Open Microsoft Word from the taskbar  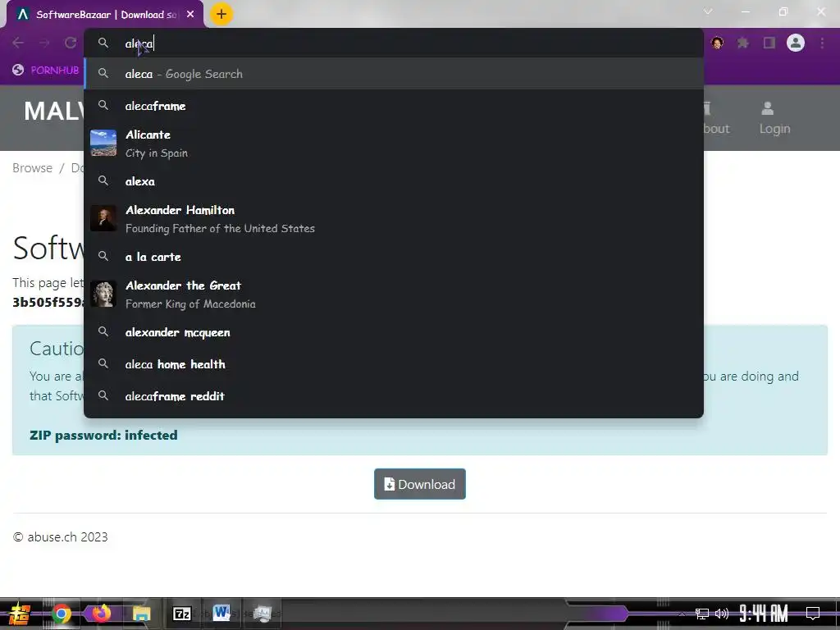click(221, 613)
